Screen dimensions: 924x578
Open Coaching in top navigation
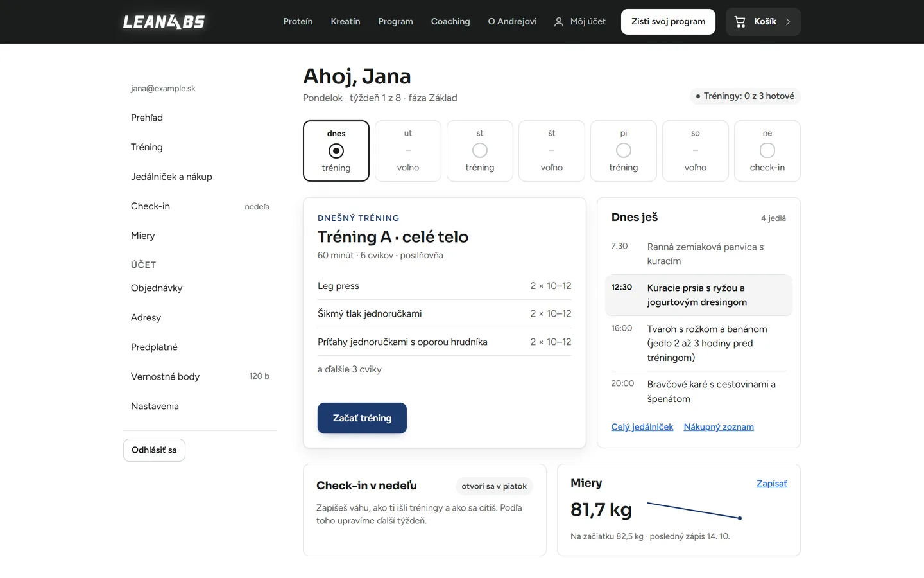(450, 22)
